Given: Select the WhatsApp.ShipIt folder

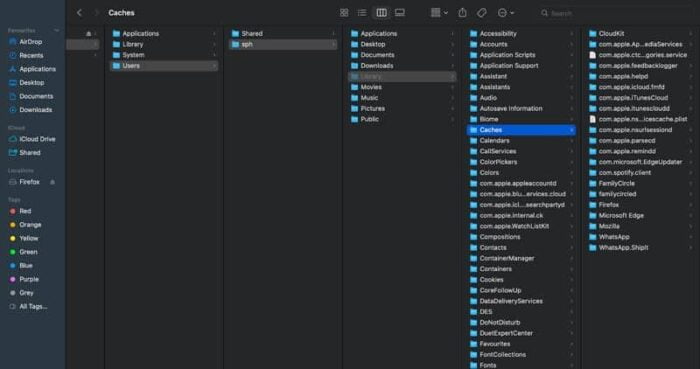Looking at the screenshot, I should [641, 248].
